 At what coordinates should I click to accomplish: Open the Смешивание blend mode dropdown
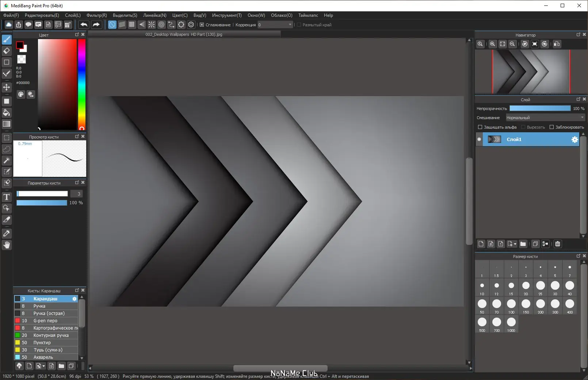click(545, 118)
